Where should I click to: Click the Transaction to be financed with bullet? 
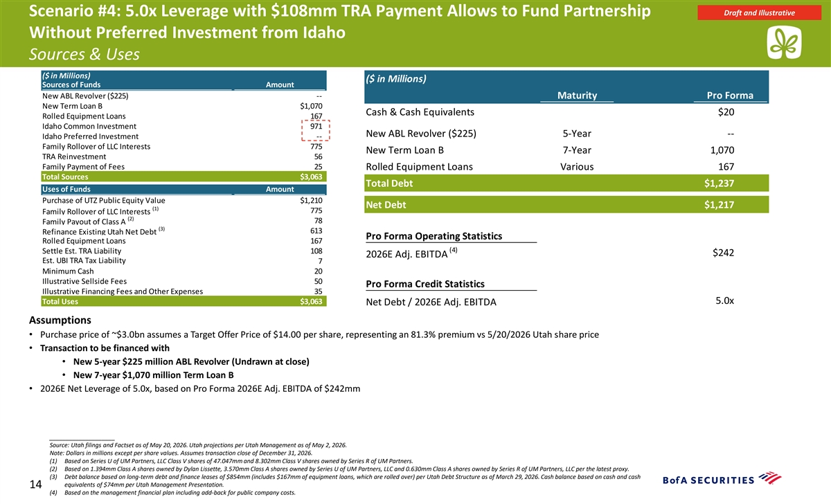tap(105, 348)
